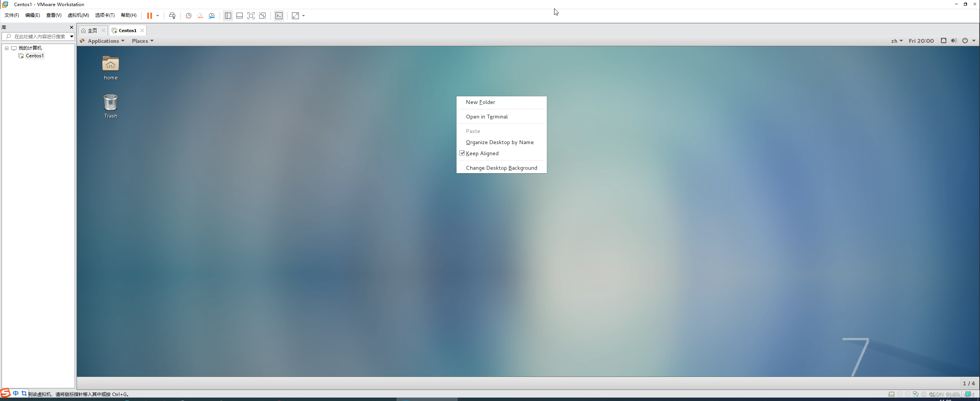
Task: Close the Centos1 tab
Action: (x=142, y=31)
